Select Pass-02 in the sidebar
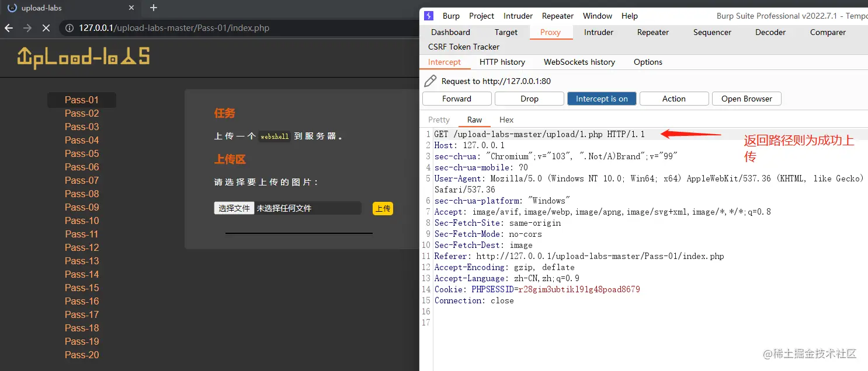868x371 pixels. coord(82,113)
